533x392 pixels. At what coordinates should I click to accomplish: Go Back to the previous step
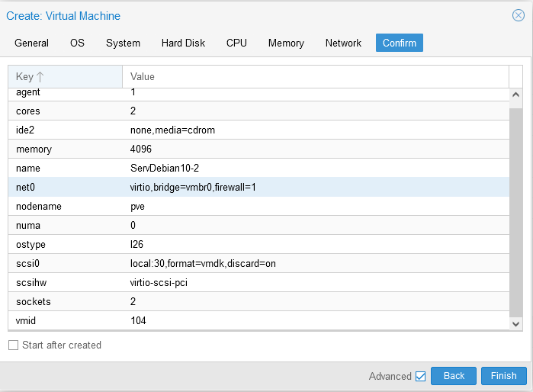pos(454,376)
